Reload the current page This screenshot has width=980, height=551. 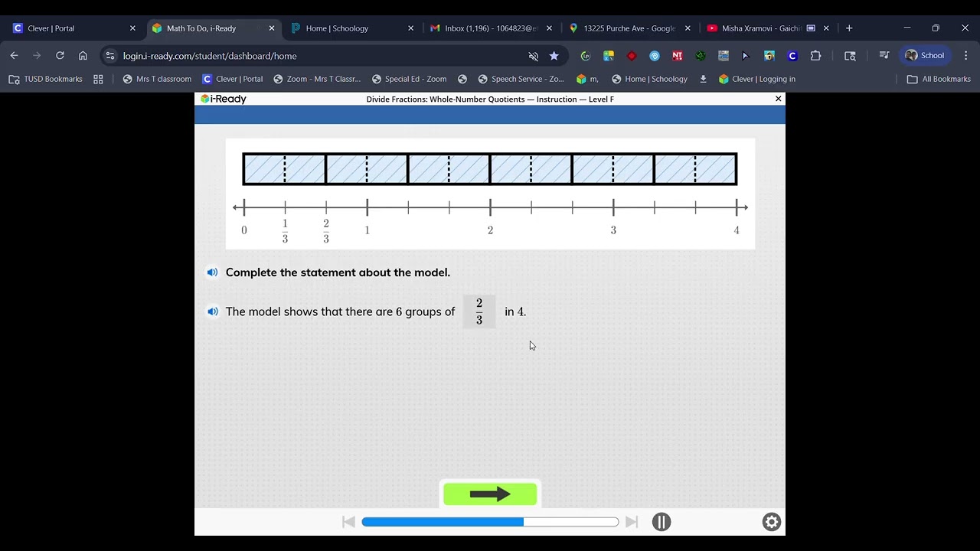pos(60,56)
